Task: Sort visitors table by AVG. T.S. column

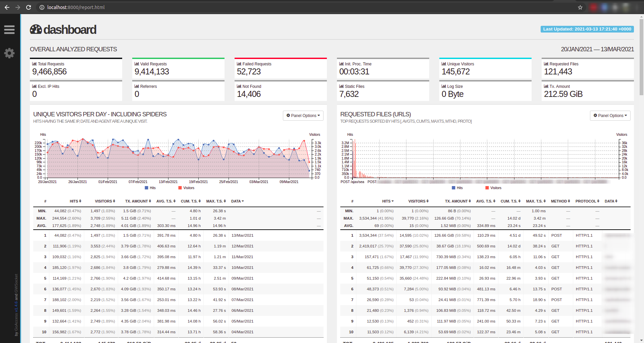Action: tap(166, 201)
